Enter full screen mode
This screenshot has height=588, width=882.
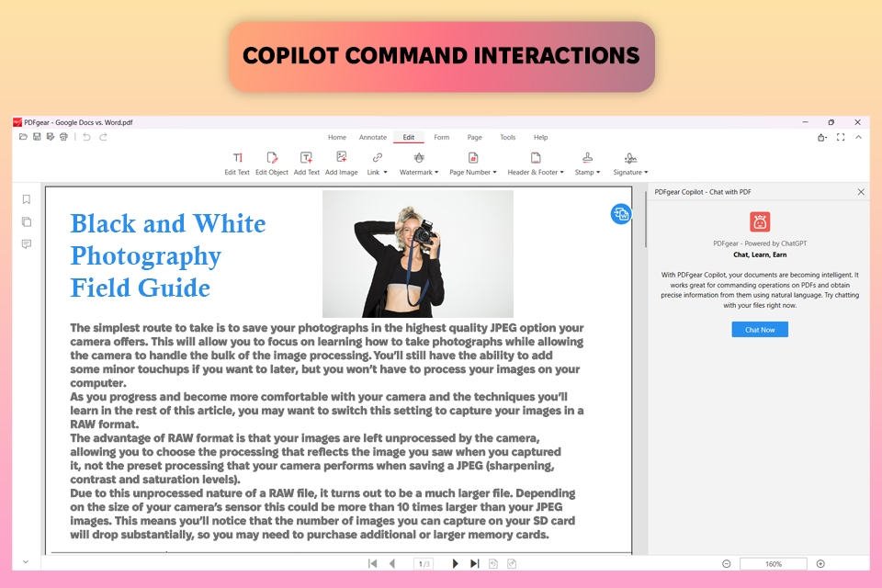[x=841, y=137]
